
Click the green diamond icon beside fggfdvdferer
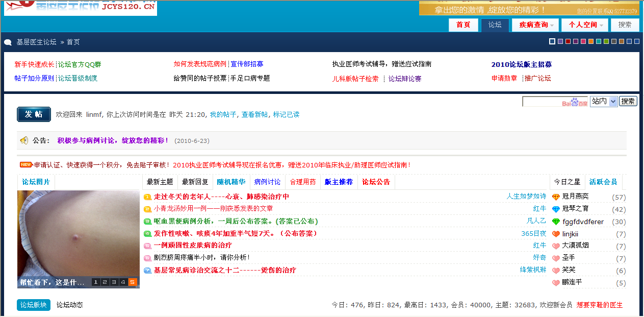(x=556, y=222)
